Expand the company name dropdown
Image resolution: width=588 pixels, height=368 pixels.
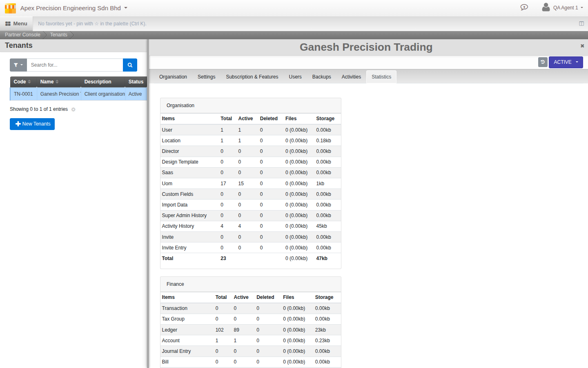126,8
